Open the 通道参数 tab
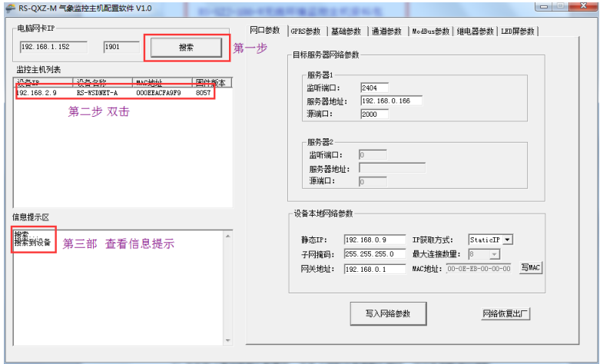The image size is (600, 364). coord(386,31)
